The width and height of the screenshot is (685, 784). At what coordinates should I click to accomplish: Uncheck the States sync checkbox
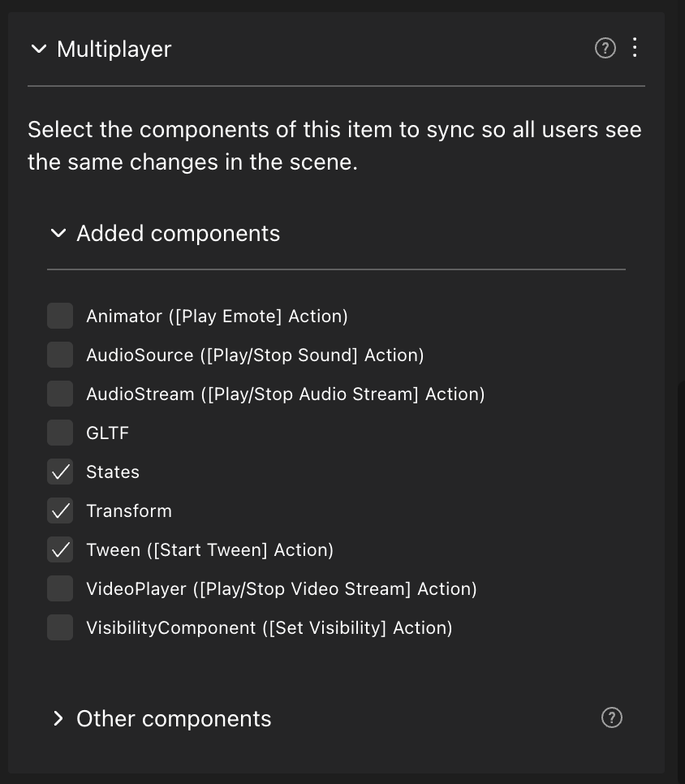tap(60, 472)
